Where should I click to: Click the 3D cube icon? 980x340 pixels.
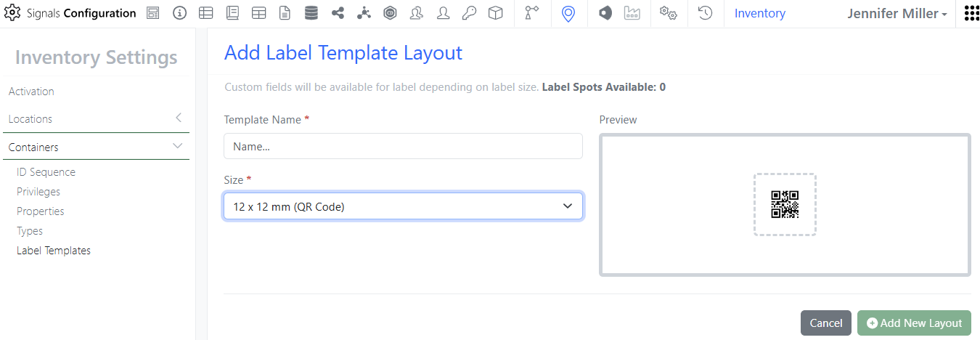coord(496,13)
